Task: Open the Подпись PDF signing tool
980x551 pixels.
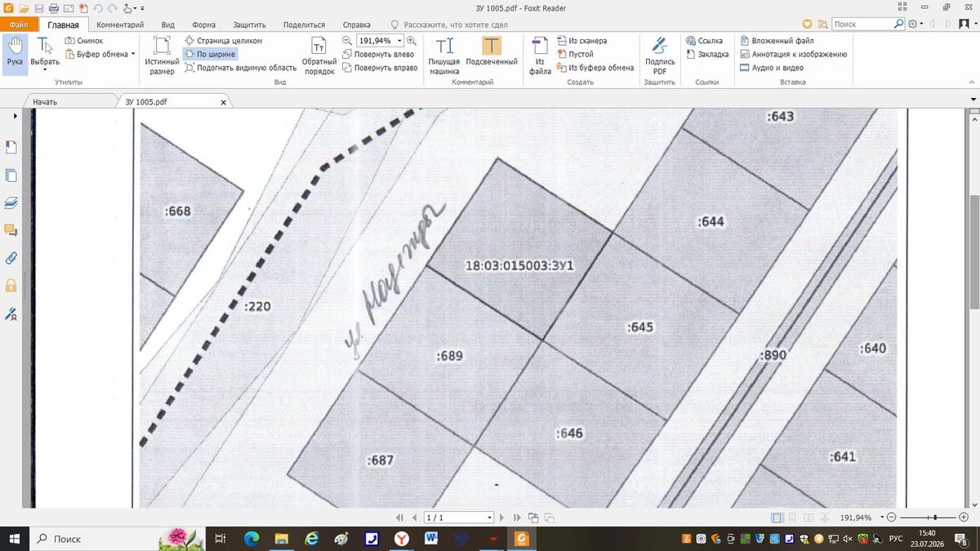Action: 660,56
